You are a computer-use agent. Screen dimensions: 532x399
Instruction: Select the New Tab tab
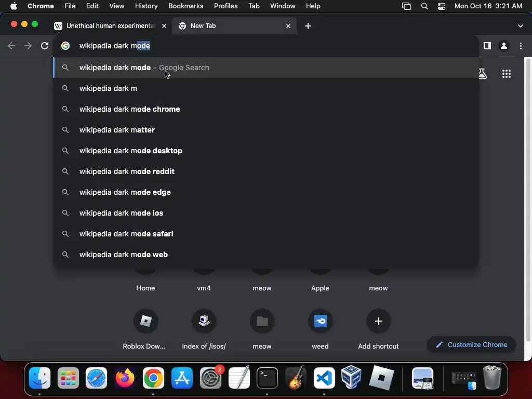pos(234,26)
